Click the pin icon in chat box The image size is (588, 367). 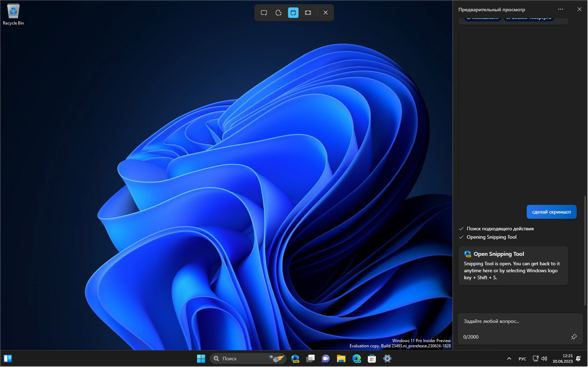pos(574,337)
